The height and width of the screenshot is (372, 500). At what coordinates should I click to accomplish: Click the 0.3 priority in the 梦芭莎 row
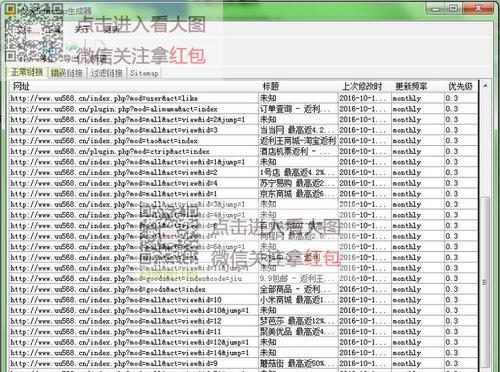tap(461, 321)
